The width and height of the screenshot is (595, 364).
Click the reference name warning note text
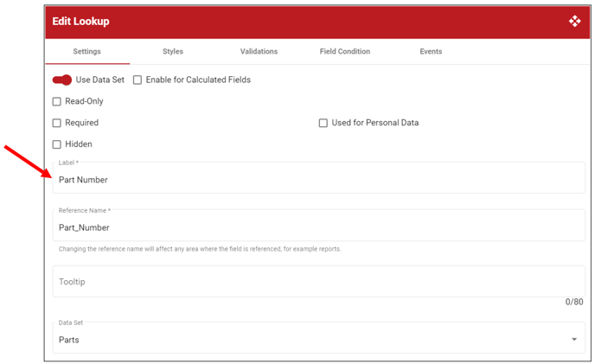[200, 249]
